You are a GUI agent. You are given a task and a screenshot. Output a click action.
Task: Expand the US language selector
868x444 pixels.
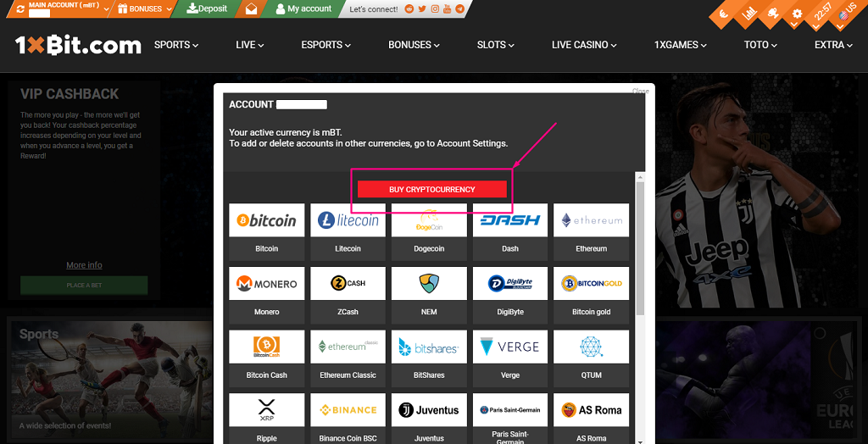pos(846,14)
